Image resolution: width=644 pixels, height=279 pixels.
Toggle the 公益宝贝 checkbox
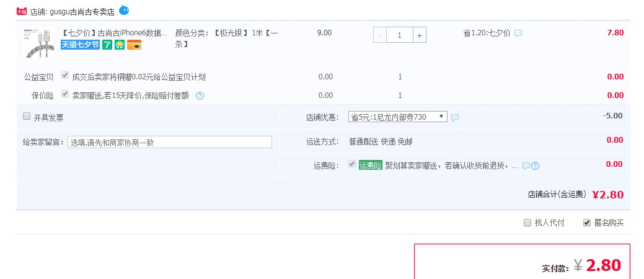click(65, 75)
